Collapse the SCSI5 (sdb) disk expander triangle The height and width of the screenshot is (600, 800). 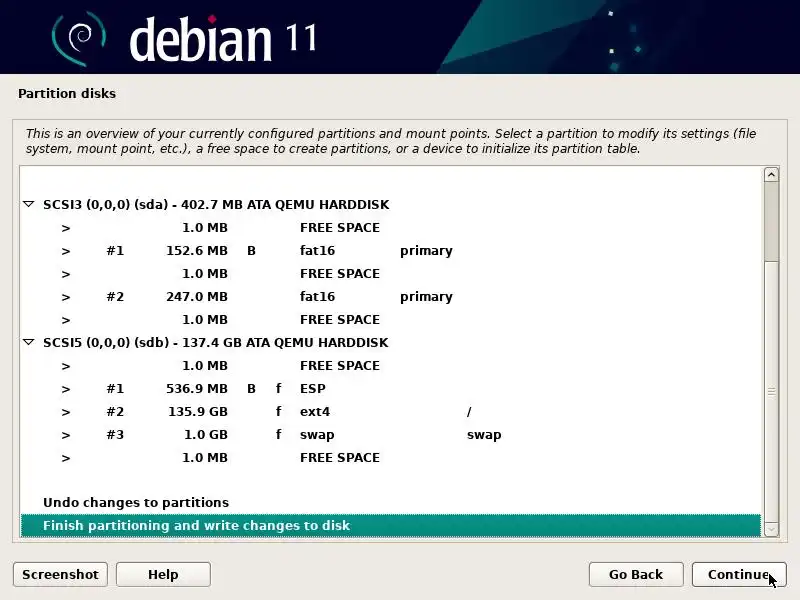(x=29, y=342)
